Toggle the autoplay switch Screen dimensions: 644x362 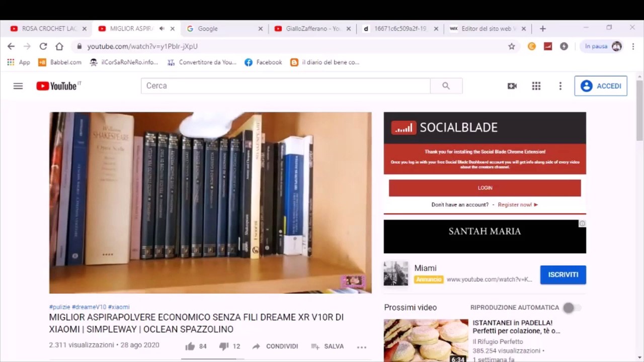click(572, 308)
